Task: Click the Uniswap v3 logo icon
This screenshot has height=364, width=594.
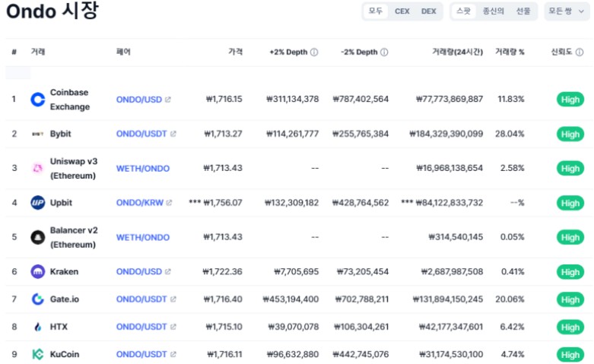Action: (37, 169)
